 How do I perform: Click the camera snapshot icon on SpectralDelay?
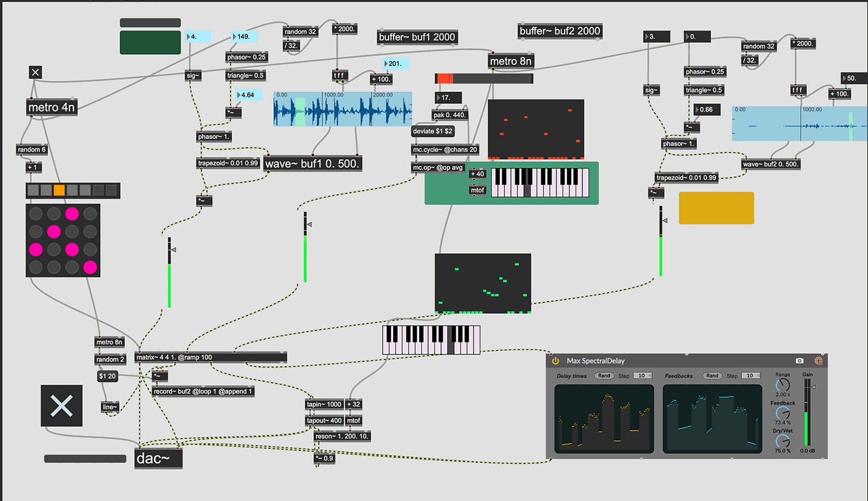pos(799,360)
